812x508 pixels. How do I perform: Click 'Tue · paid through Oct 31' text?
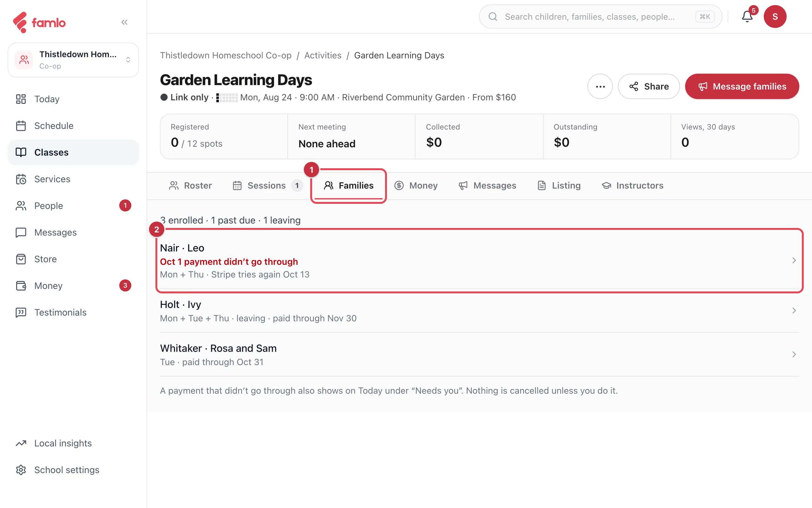(212, 362)
